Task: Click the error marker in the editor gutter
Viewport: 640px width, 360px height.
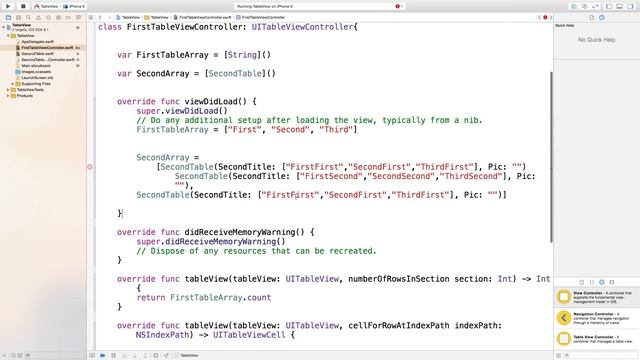Action: (90, 167)
